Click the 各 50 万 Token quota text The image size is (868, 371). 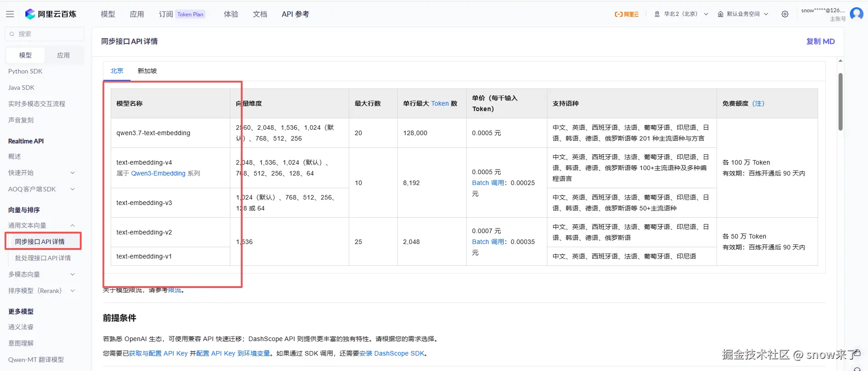coord(744,236)
